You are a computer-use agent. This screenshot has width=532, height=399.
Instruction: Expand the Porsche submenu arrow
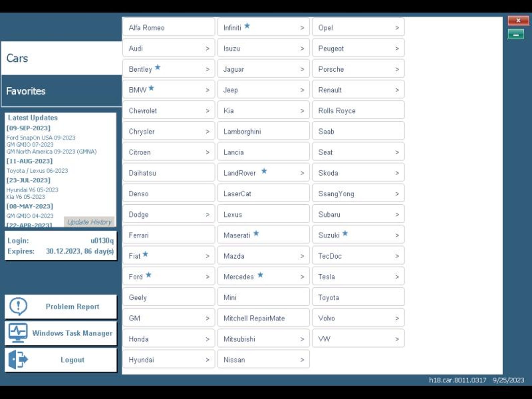397,69
